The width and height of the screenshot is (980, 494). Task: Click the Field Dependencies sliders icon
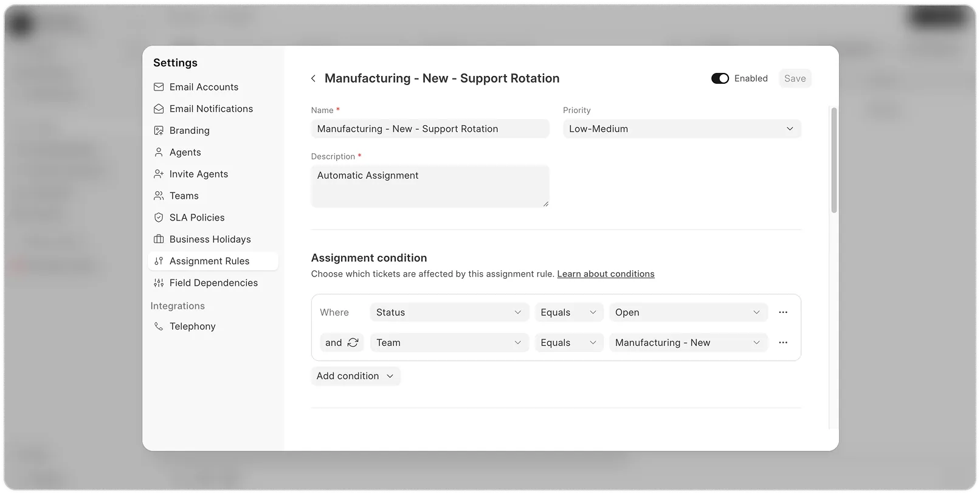click(159, 283)
